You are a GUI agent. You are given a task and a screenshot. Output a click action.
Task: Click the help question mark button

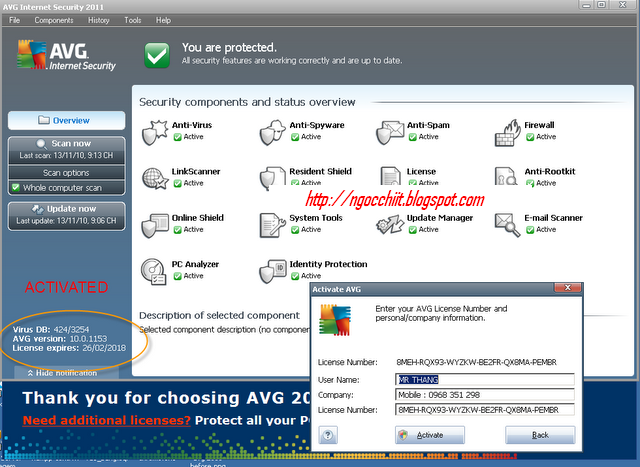(x=328, y=435)
